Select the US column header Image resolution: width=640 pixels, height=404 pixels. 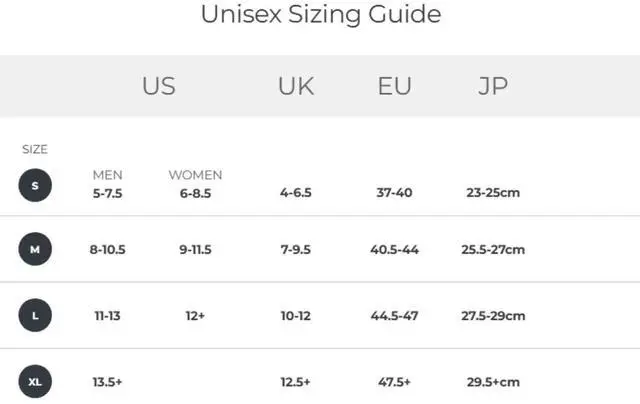[158, 86]
